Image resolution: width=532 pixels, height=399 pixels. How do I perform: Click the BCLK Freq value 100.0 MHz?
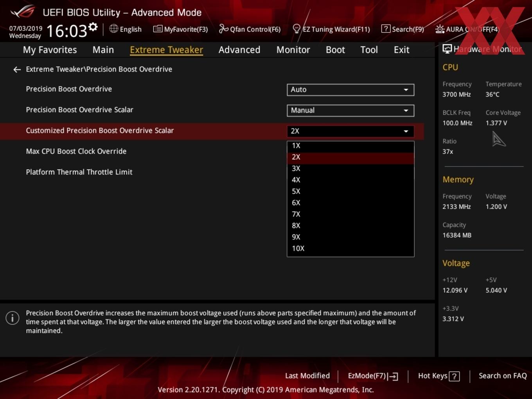coord(457,123)
